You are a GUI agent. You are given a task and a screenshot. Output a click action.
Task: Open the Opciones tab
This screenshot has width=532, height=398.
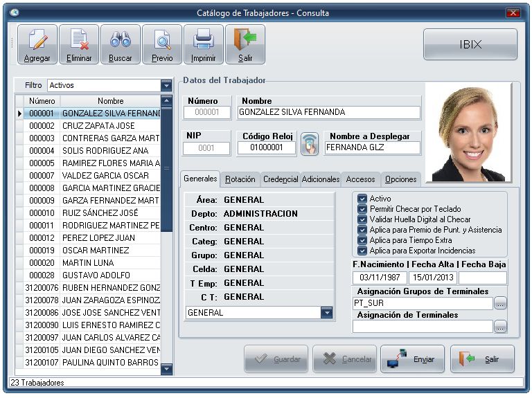click(400, 179)
